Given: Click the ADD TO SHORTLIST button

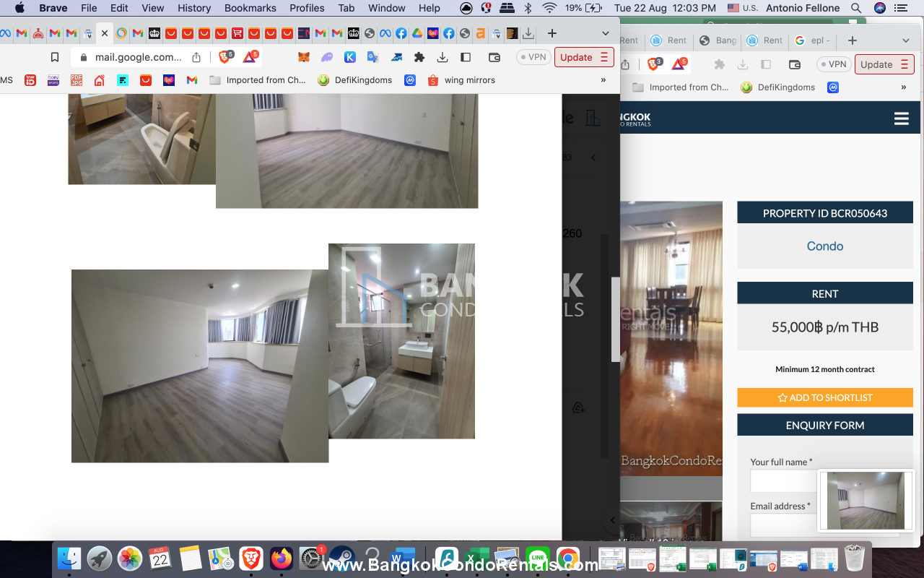Looking at the screenshot, I should click(x=824, y=397).
